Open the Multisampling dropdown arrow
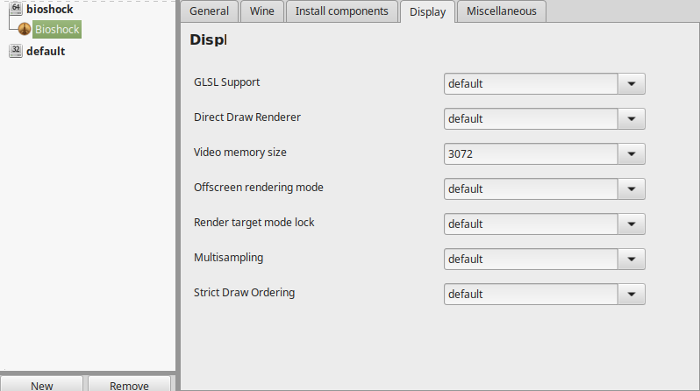Screen dimensions: 700x391 [x=631, y=259]
